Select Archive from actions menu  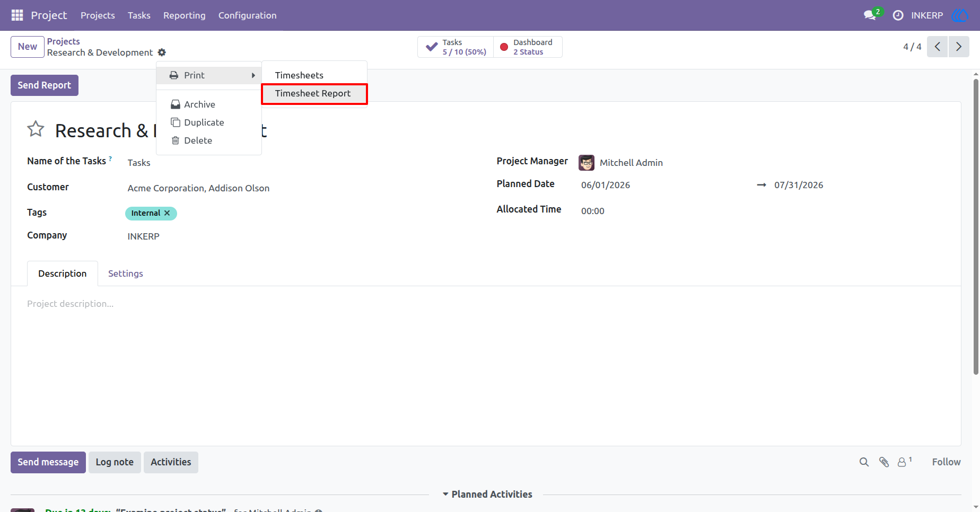click(209, 104)
